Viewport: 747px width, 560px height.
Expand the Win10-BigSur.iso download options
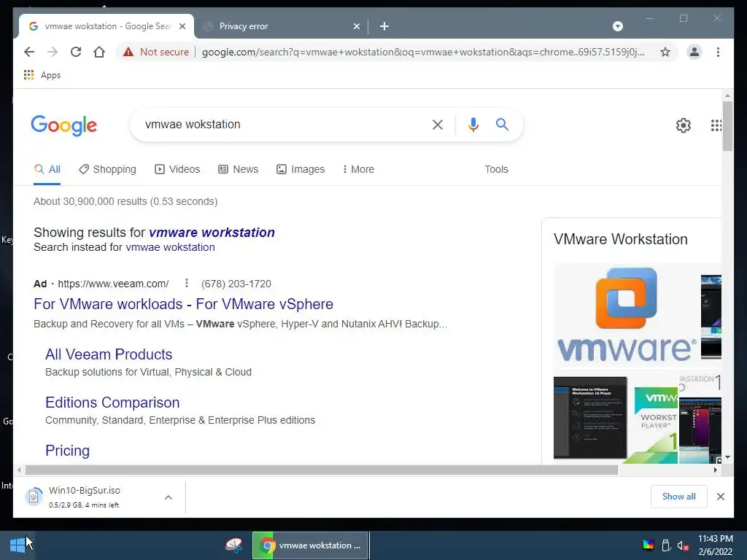click(x=169, y=497)
